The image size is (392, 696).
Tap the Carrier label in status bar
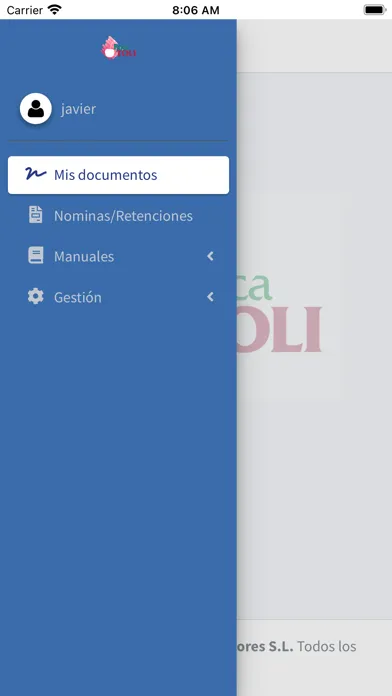point(25,10)
